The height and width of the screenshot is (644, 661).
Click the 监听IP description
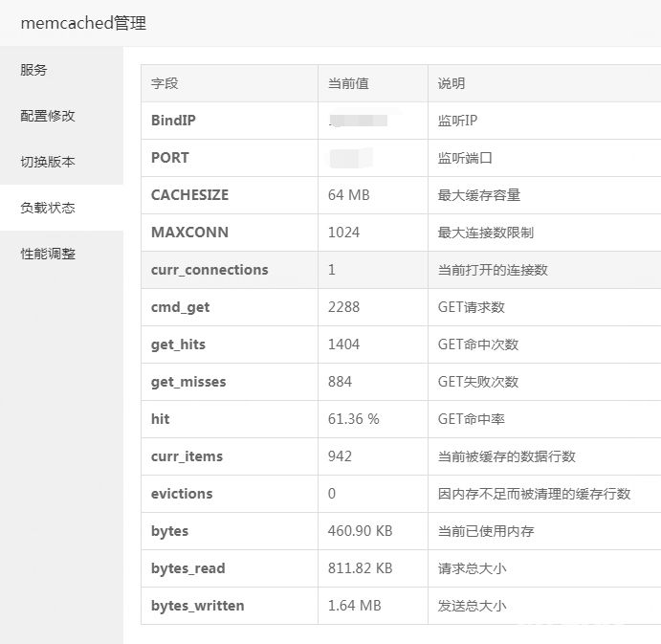[x=457, y=121]
